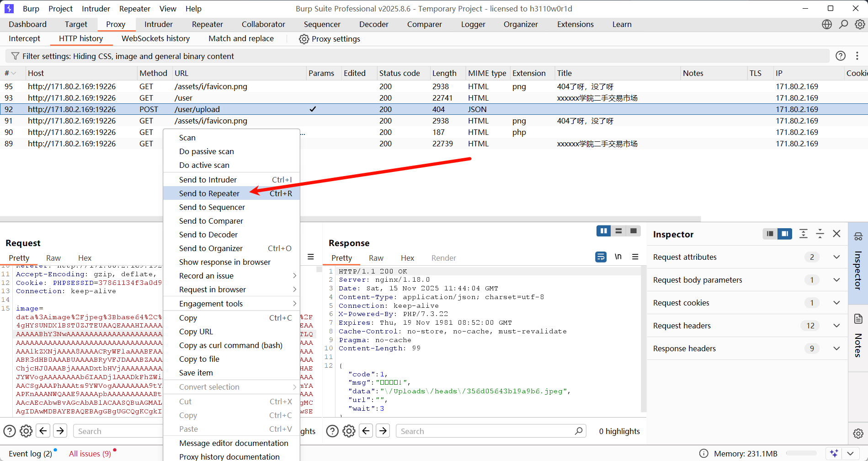Switch response view to Raw tab

click(376, 258)
